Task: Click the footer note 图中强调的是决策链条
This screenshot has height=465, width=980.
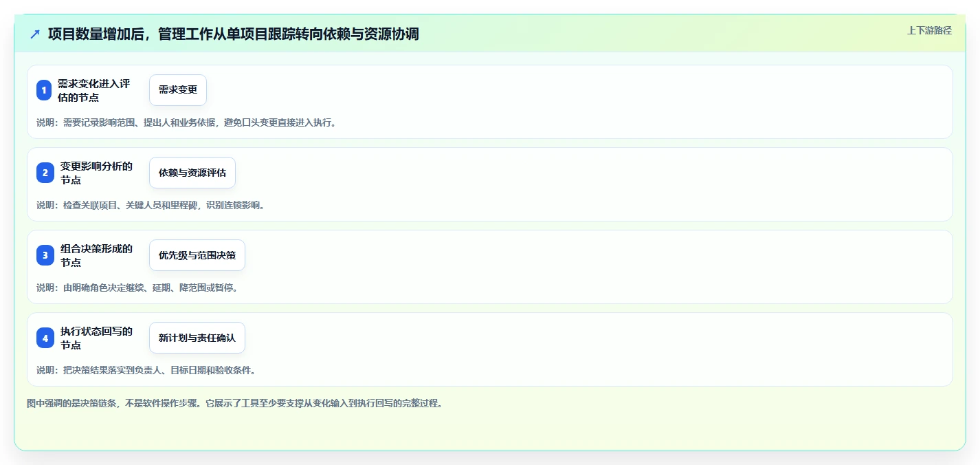Action: [x=235, y=403]
